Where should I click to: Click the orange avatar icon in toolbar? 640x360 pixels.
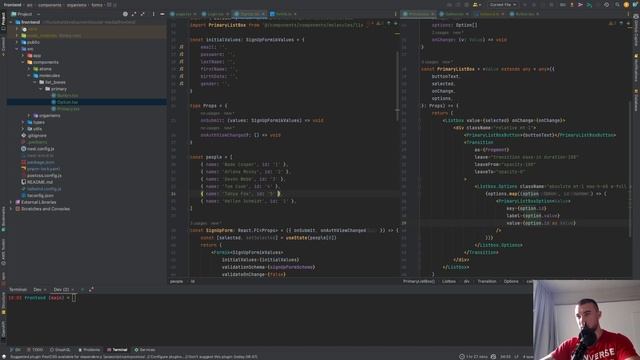626,4
